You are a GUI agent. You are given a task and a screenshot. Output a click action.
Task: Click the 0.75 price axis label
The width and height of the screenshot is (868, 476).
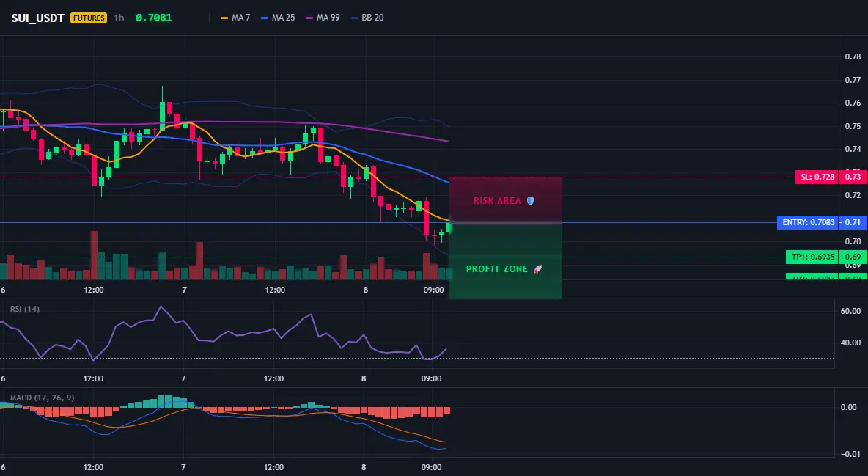pyautogui.click(x=853, y=126)
